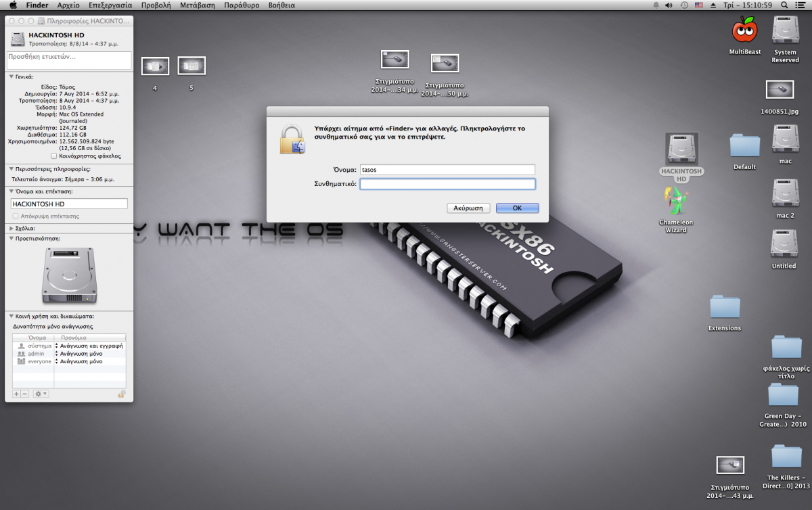Click the remove user minus button

[25, 394]
